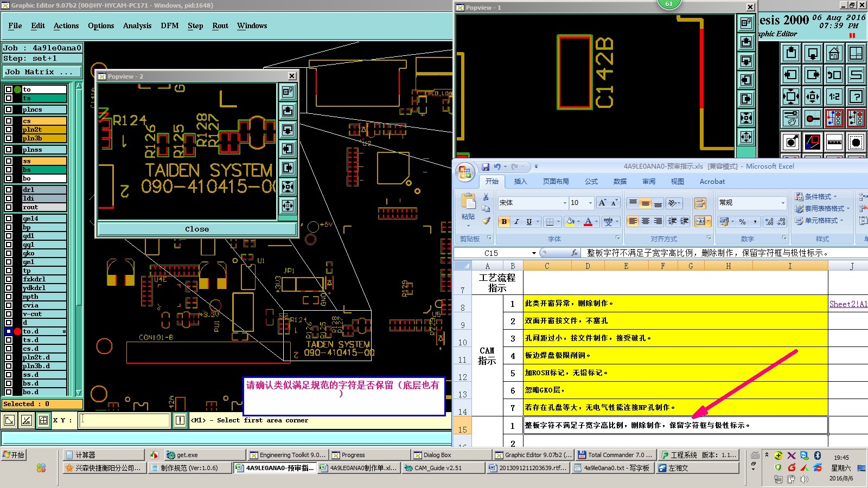Click the Cut scissors icon in Excel
Viewport: 868px width, 488px height.
pos(486,197)
